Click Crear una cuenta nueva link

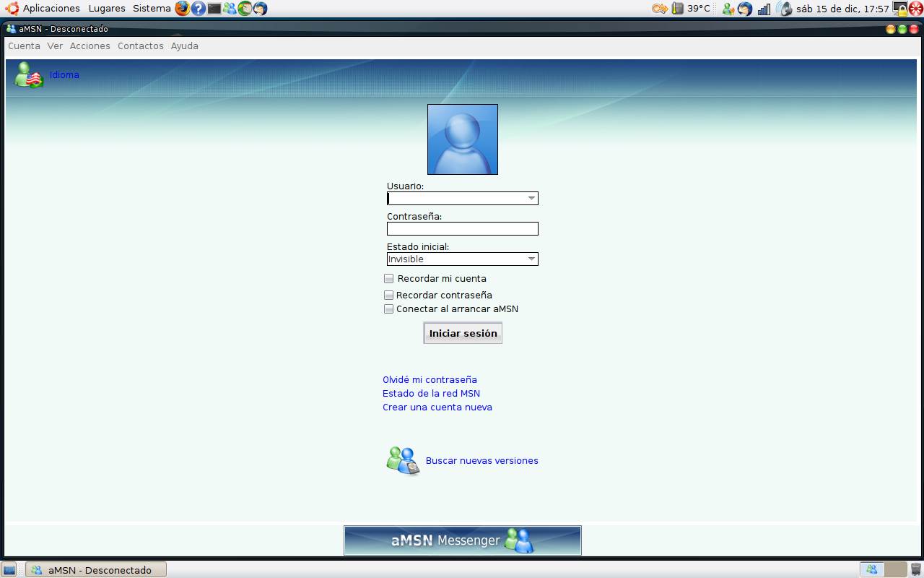point(437,407)
